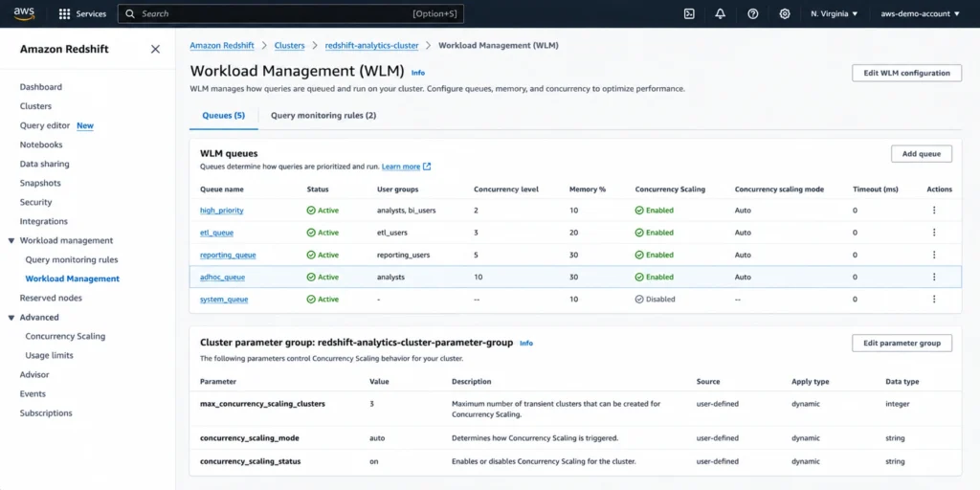Click the search magnifier icon
Viewport: 980px width, 490px height.
pos(130,13)
